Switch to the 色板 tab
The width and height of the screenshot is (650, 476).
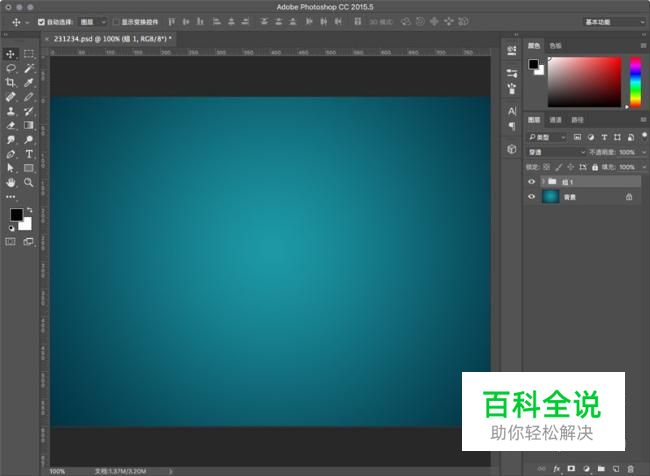pyautogui.click(x=555, y=45)
